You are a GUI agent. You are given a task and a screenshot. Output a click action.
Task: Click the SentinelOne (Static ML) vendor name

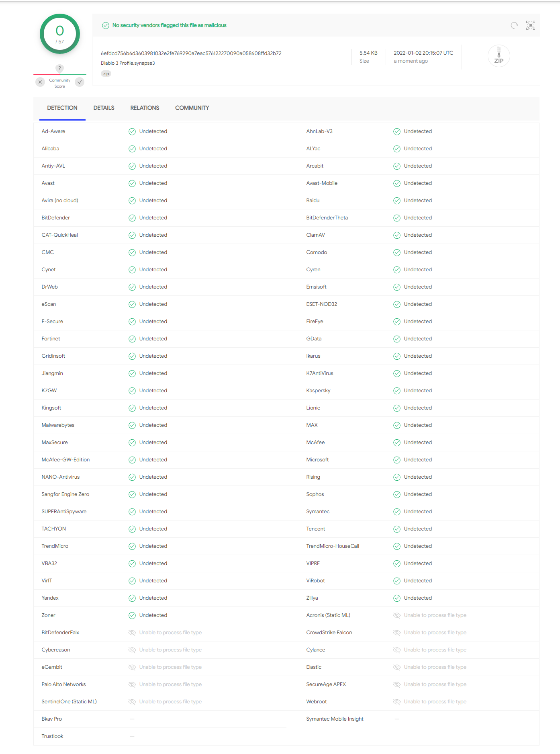69,702
